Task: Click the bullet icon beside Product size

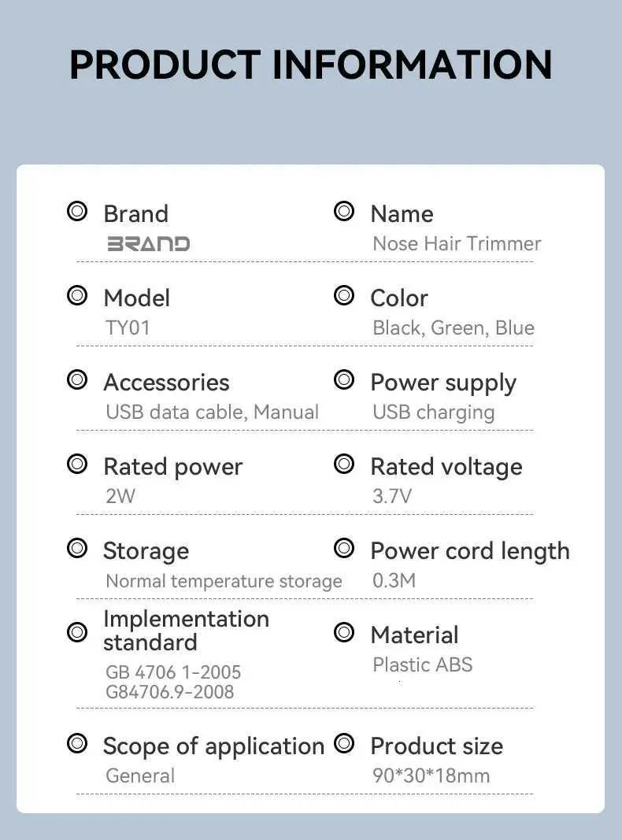Action: click(344, 744)
